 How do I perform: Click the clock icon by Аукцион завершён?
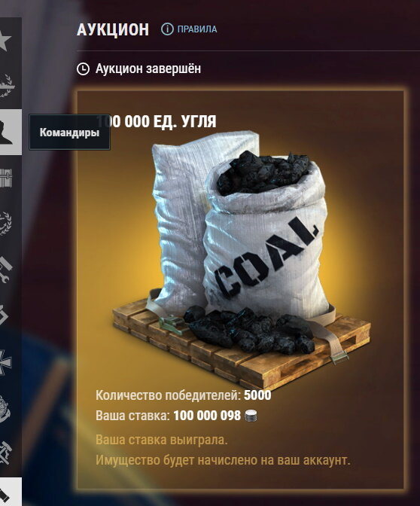point(83,69)
